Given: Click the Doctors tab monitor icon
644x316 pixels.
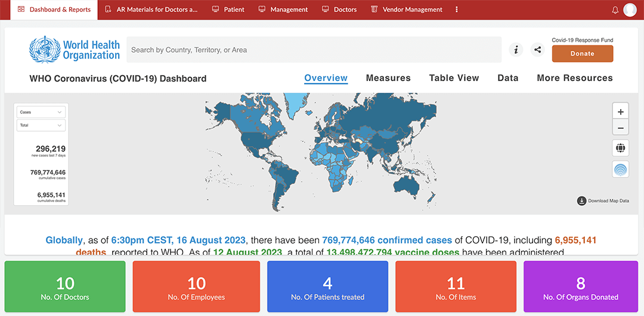Looking at the screenshot, I should click(x=326, y=9).
